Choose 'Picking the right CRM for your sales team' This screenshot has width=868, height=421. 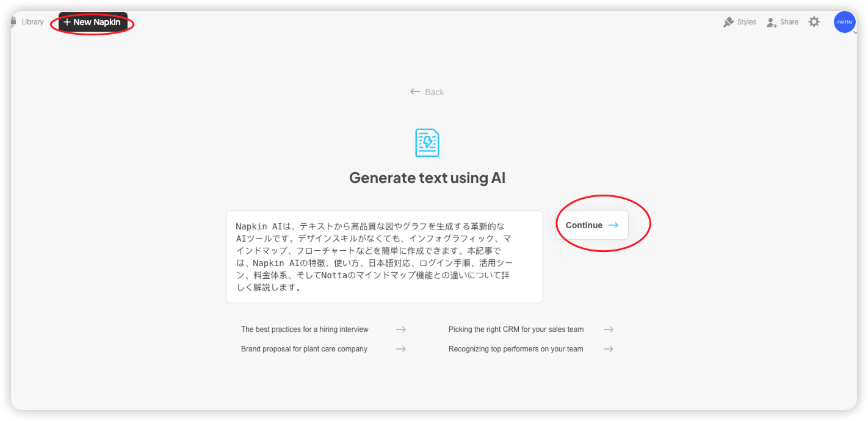[x=516, y=329]
